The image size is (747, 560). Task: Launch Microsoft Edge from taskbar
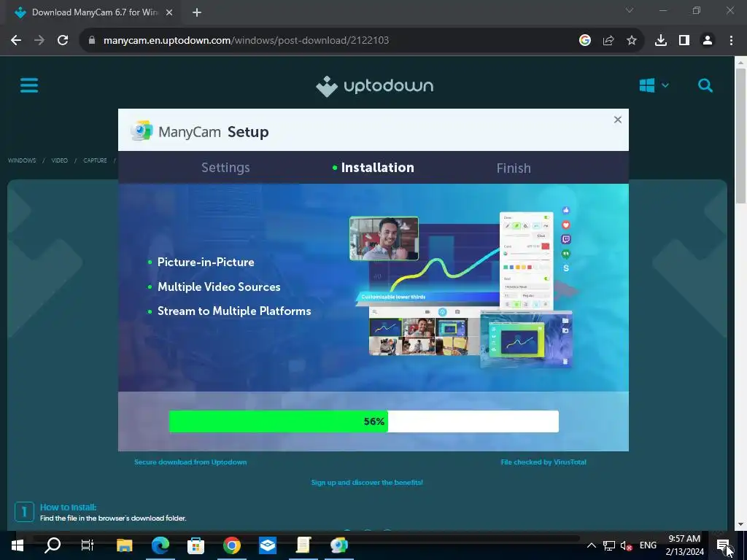(x=160, y=545)
